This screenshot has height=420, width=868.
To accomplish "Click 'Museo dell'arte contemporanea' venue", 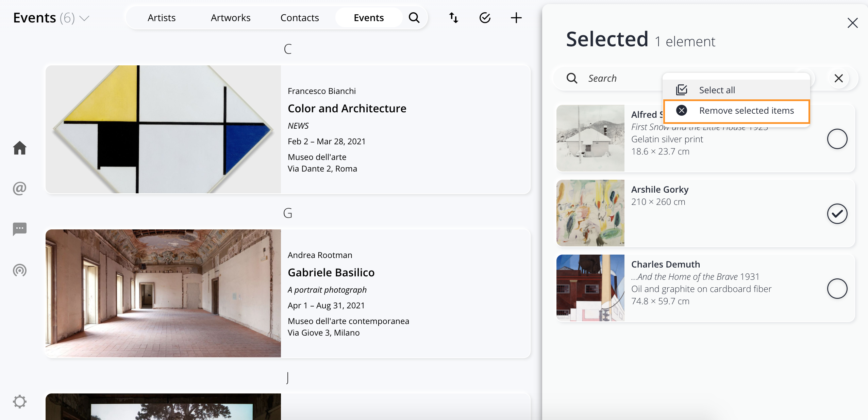I will 348,321.
